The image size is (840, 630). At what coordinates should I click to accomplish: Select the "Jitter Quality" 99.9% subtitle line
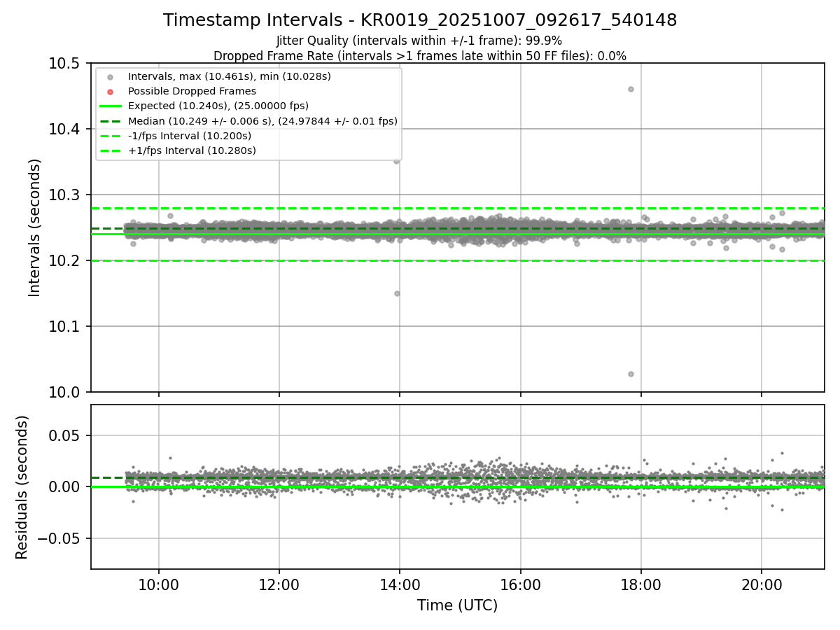click(x=420, y=41)
